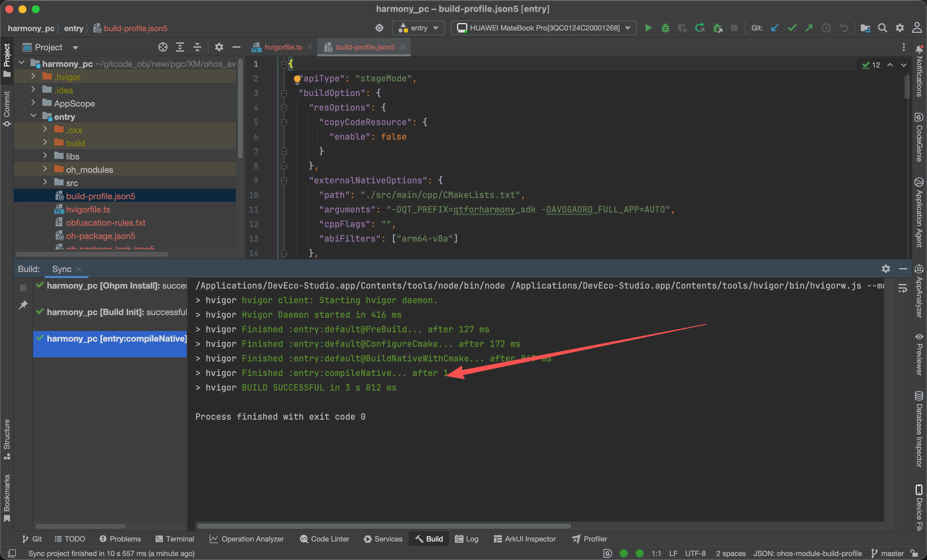Click the build output horizontal scrollbar
Image resolution: width=927 pixels, height=560 pixels.
(x=384, y=526)
